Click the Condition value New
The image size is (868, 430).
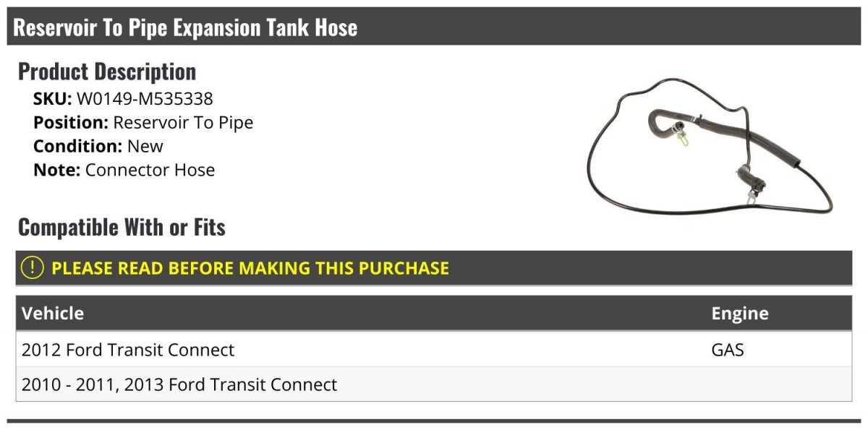pos(145,146)
